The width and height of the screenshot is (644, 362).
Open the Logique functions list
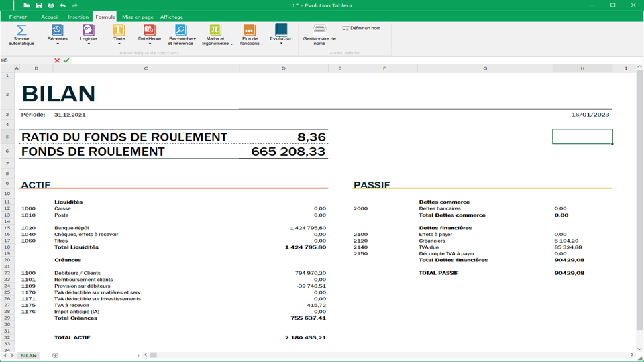point(89,35)
